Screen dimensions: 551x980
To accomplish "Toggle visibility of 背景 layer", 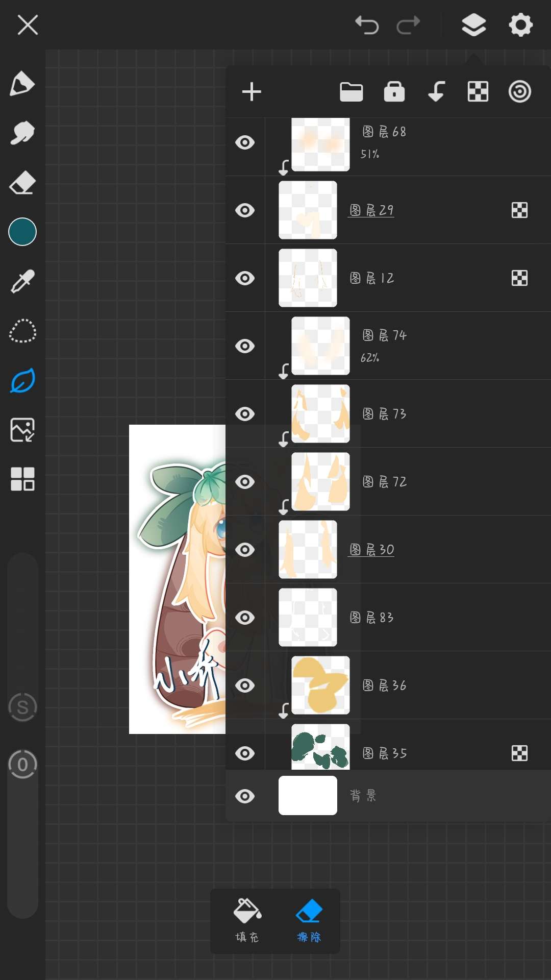I will [x=245, y=796].
